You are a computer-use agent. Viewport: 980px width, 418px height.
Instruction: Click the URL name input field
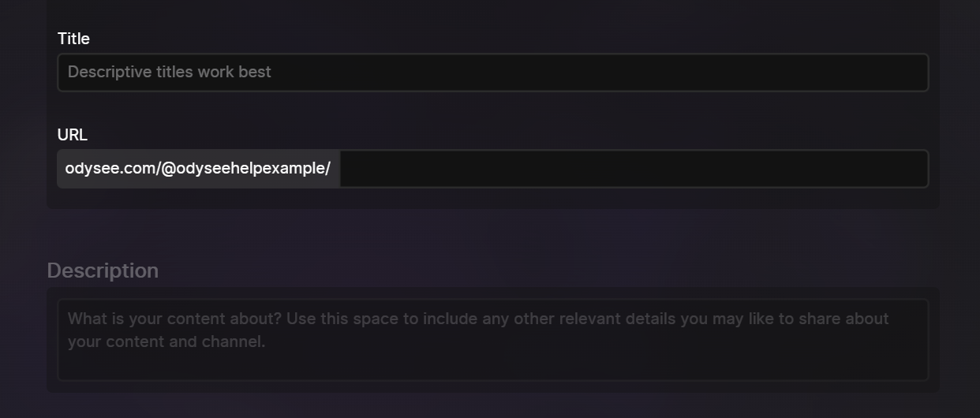(634, 169)
